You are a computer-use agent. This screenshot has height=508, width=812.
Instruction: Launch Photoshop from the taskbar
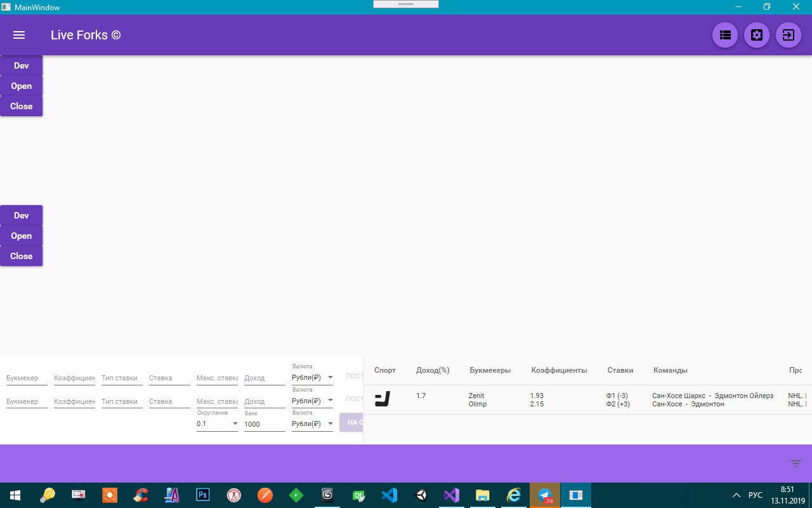pyautogui.click(x=202, y=495)
